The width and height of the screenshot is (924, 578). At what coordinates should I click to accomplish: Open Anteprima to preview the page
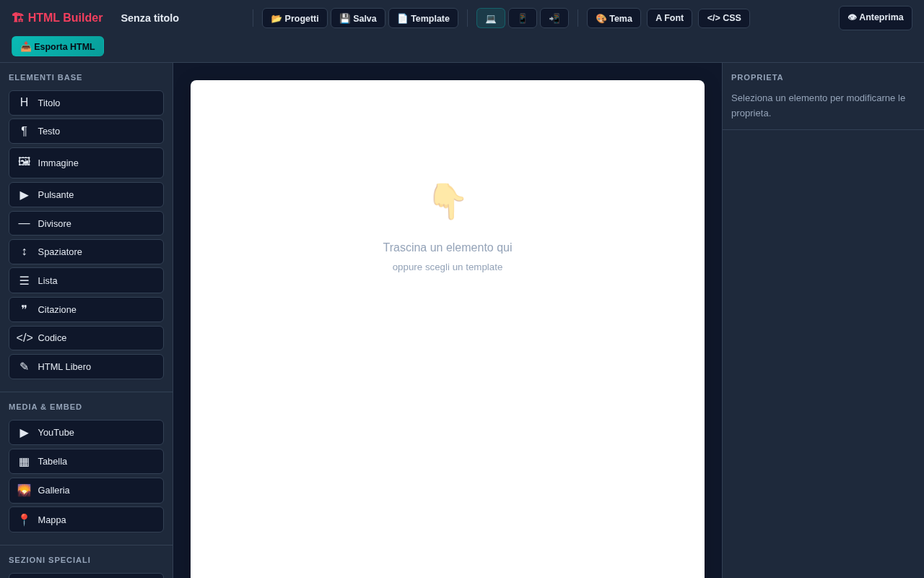pos(875,17)
